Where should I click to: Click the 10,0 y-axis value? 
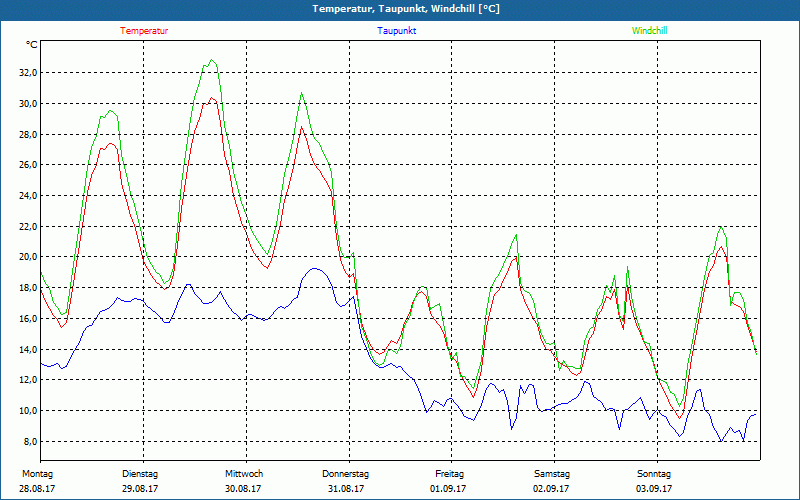28,411
